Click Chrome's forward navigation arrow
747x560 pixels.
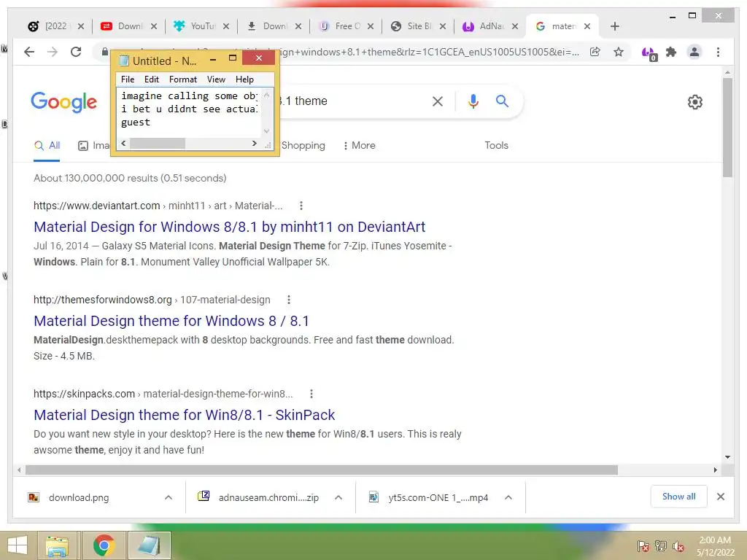coord(53,52)
